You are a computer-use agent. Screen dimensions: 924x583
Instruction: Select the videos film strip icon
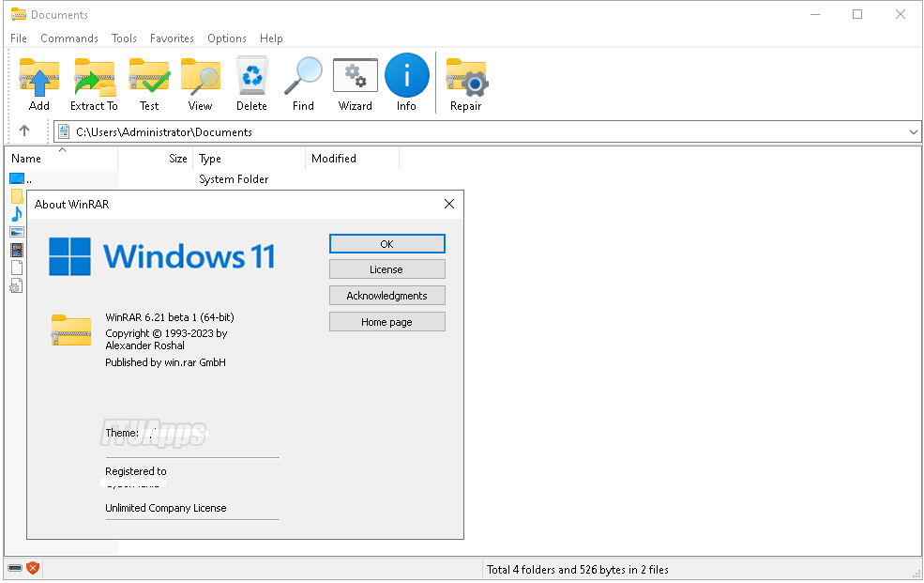(x=17, y=250)
